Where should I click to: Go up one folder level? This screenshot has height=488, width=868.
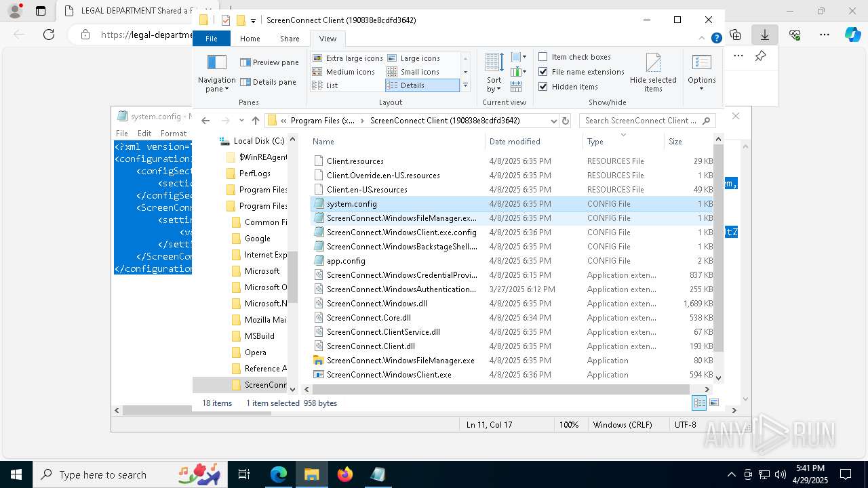tap(256, 121)
